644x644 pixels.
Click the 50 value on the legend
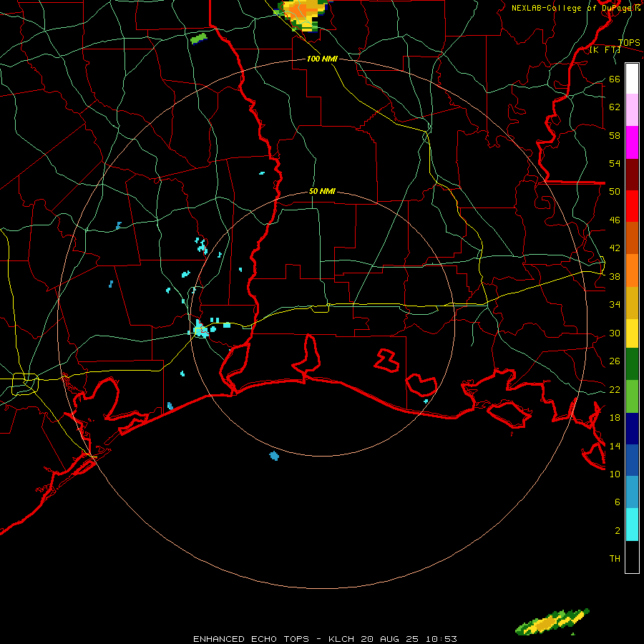pyautogui.click(x=615, y=192)
